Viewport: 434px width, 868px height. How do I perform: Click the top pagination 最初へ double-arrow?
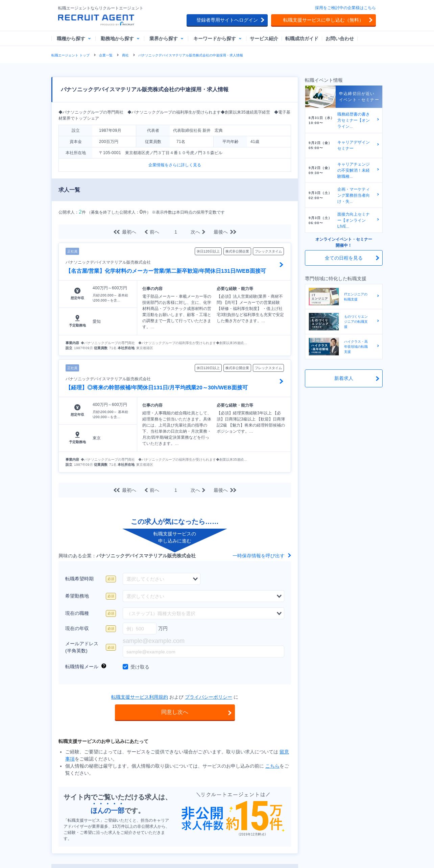point(117,232)
